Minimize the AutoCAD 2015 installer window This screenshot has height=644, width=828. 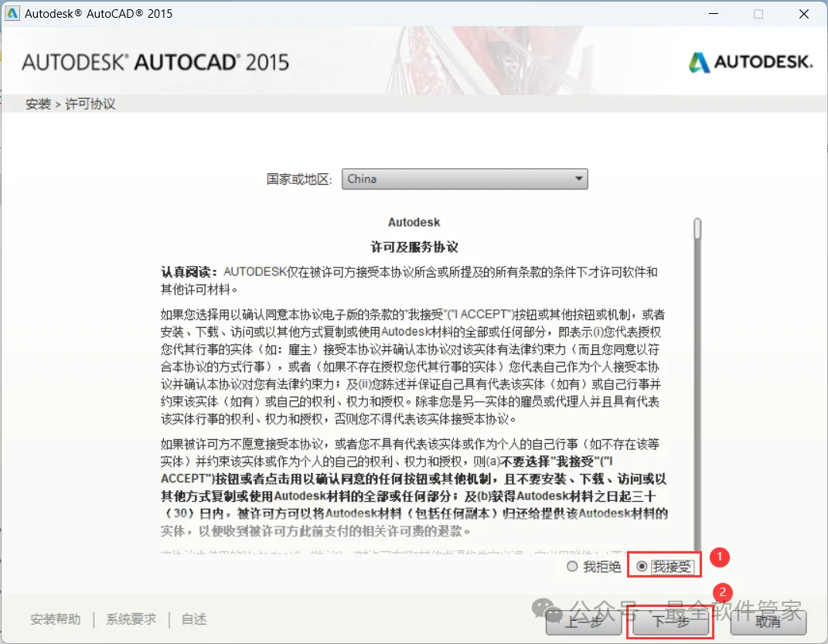coord(714,14)
